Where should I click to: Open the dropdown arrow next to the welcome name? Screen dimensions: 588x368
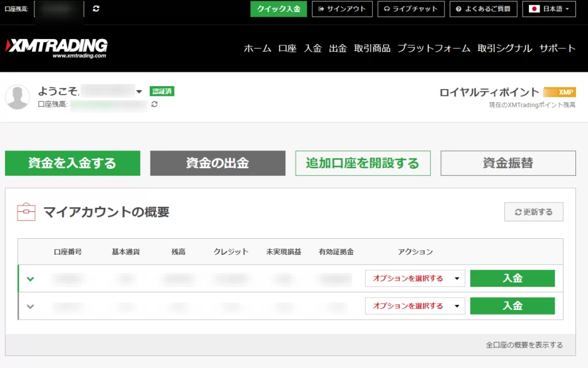[140, 91]
